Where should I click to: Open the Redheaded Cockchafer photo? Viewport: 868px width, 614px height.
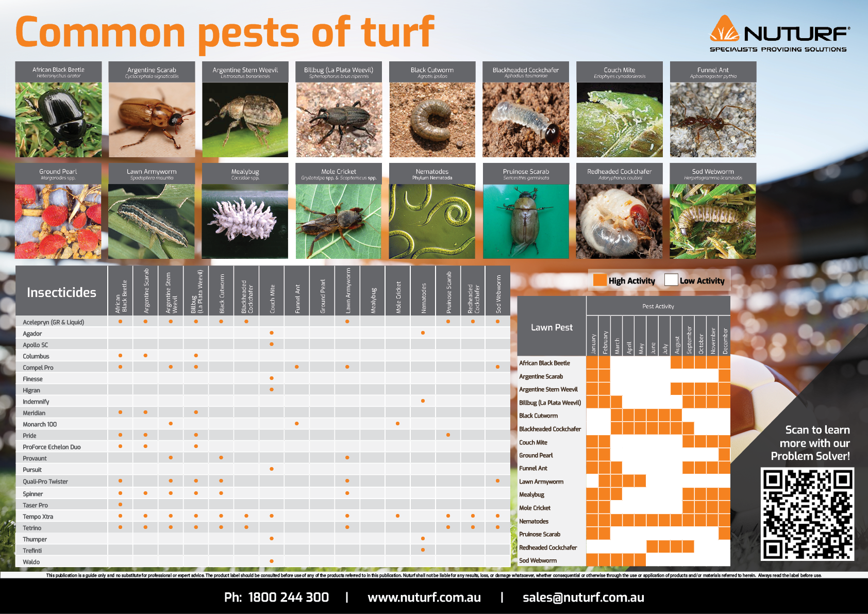[x=620, y=221]
